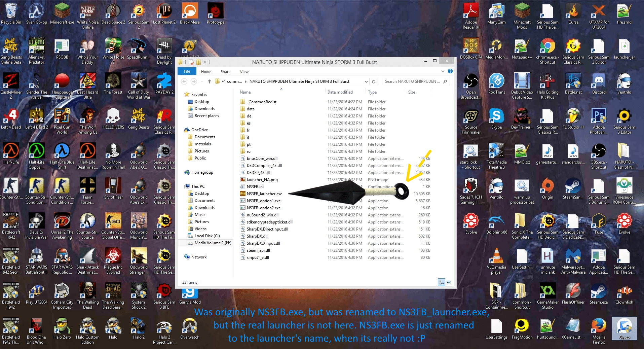Select the Steam.exe desktop icon
This screenshot has height=349, width=644.
click(599, 293)
